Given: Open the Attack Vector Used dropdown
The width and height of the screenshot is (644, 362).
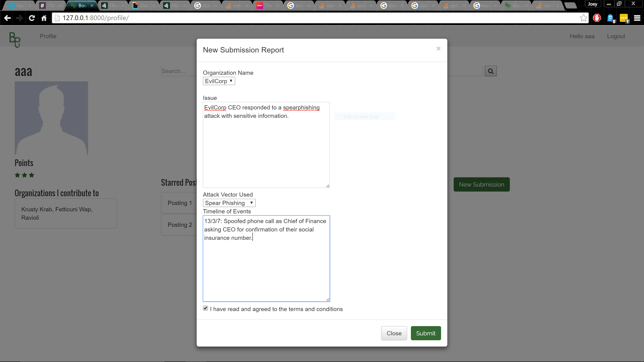Looking at the screenshot, I should pyautogui.click(x=229, y=203).
